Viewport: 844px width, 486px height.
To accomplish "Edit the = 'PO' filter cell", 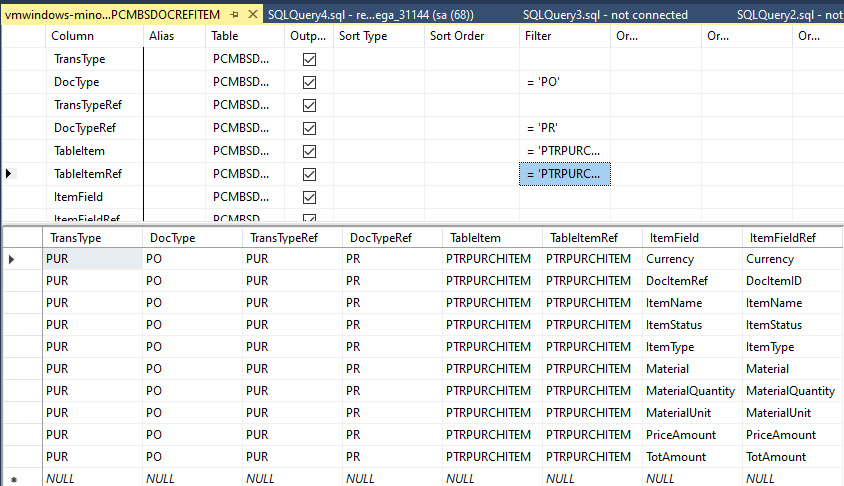I will tap(564, 83).
